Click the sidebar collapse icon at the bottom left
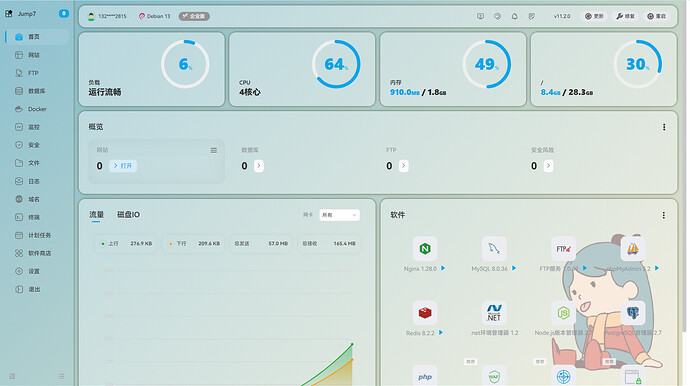The width and height of the screenshot is (690, 386). (x=12, y=376)
